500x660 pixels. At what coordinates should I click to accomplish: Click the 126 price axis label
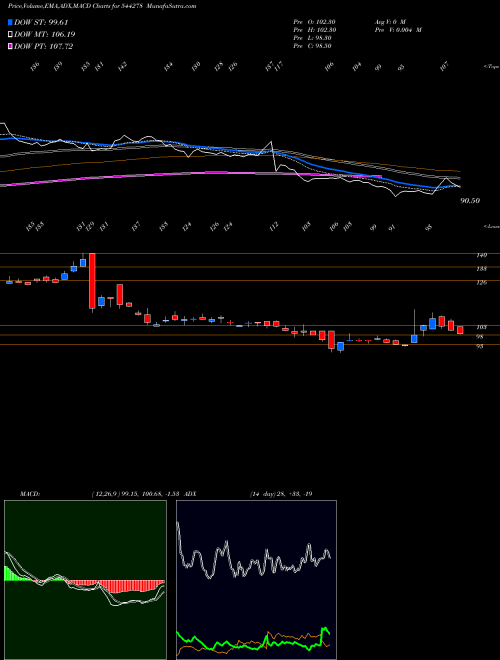pyautogui.click(x=482, y=282)
